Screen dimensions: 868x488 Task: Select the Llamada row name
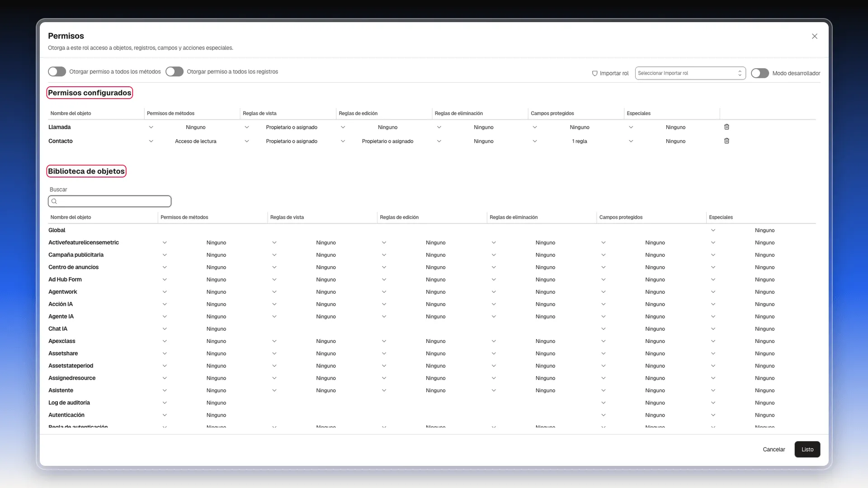click(60, 127)
